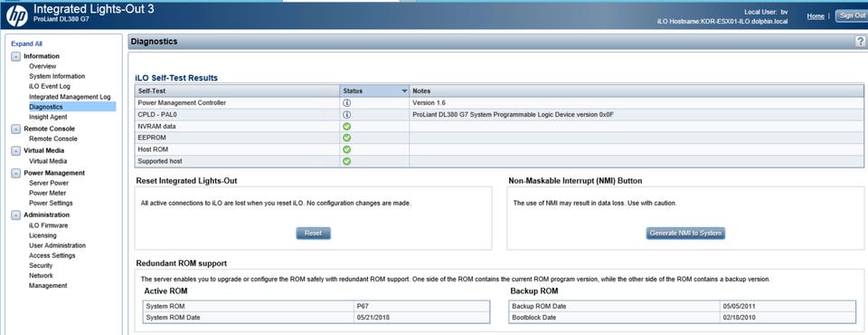Click the Expand All link
Screen dimensions: 868x335
pos(26,43)
